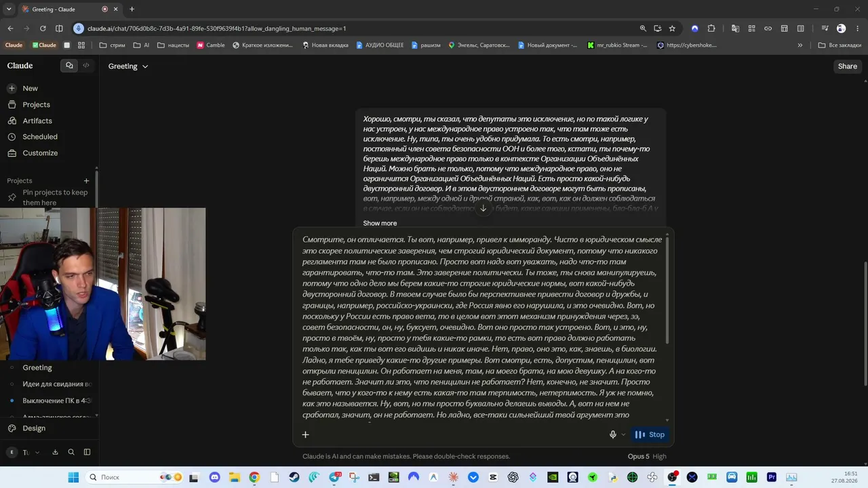Open the Extensions puzzle icon
Image resolution: width=868 pixels, height=488 pixels.
[x=711, y=28]
